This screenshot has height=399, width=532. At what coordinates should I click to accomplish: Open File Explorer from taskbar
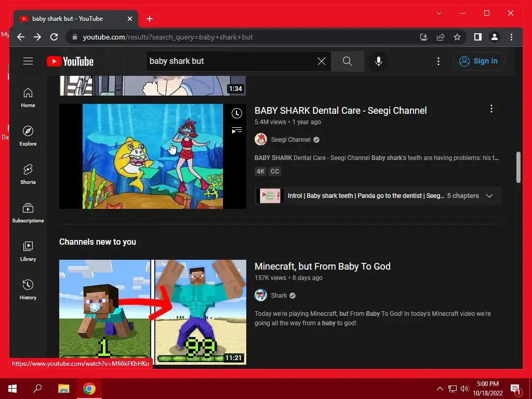(63, 389)
